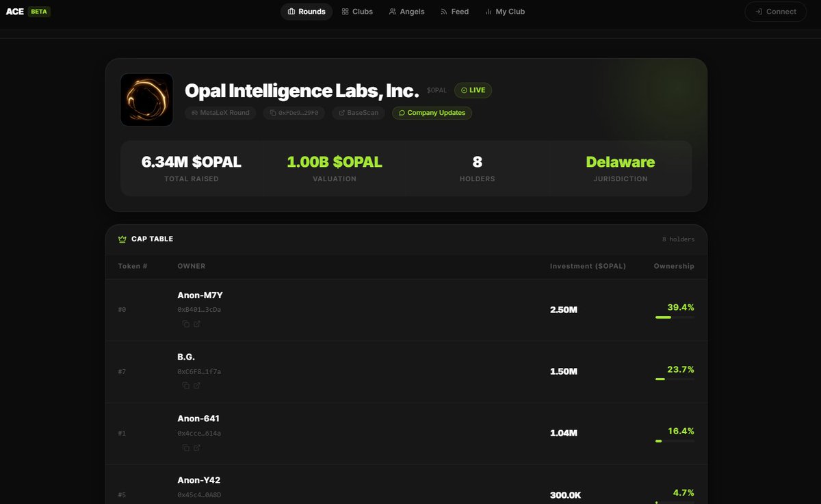This screenshot has height=504, width=821.
Task: Open the Feed tab
Action: [455, 12]
